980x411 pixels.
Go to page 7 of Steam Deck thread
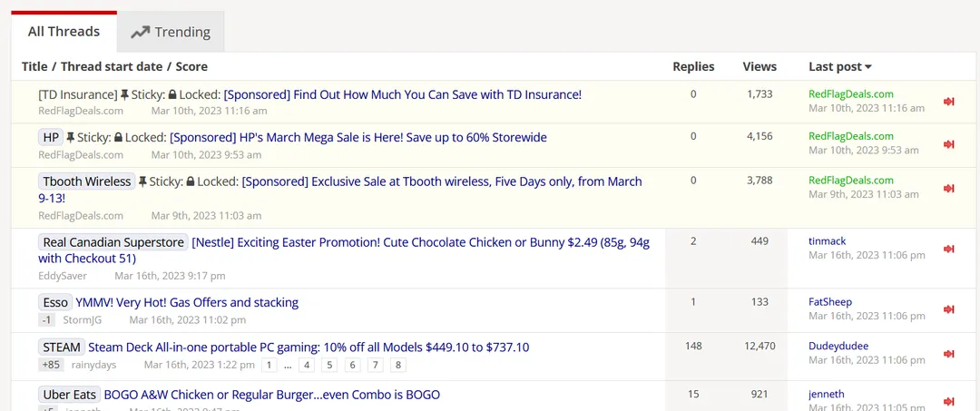tap(375, 365)
